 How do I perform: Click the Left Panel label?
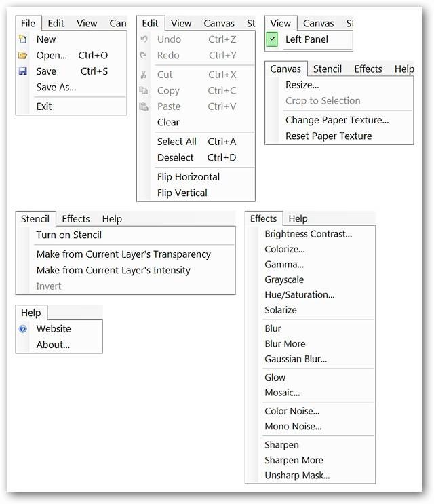307,39
